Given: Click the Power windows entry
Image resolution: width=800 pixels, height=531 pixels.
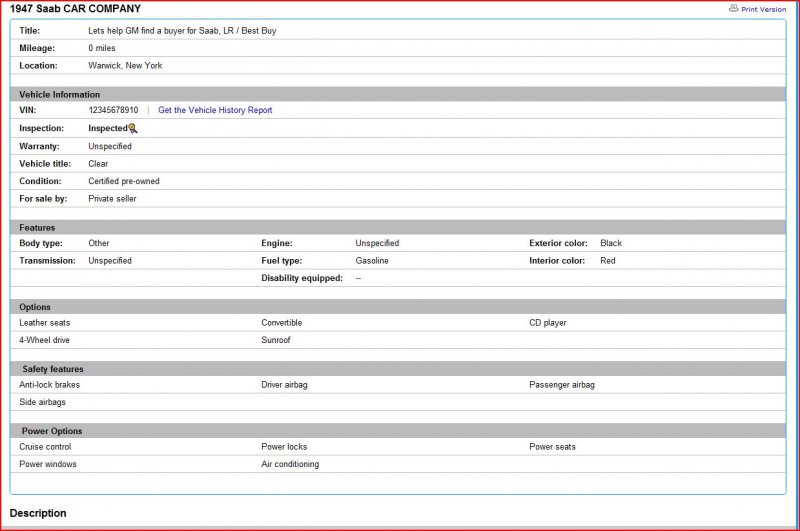Looking at the screenshot, I should tap(48, 464).
